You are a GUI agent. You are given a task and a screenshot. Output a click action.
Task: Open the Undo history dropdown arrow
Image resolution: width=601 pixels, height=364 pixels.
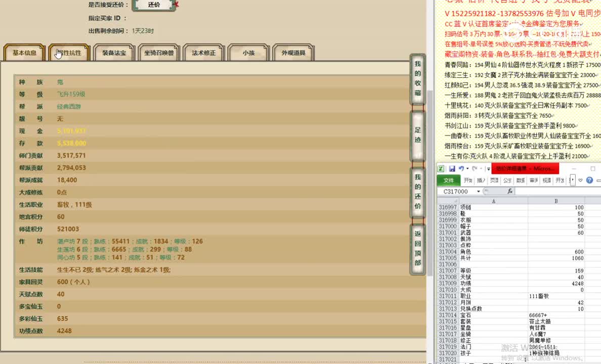click(x=467, y=168)
